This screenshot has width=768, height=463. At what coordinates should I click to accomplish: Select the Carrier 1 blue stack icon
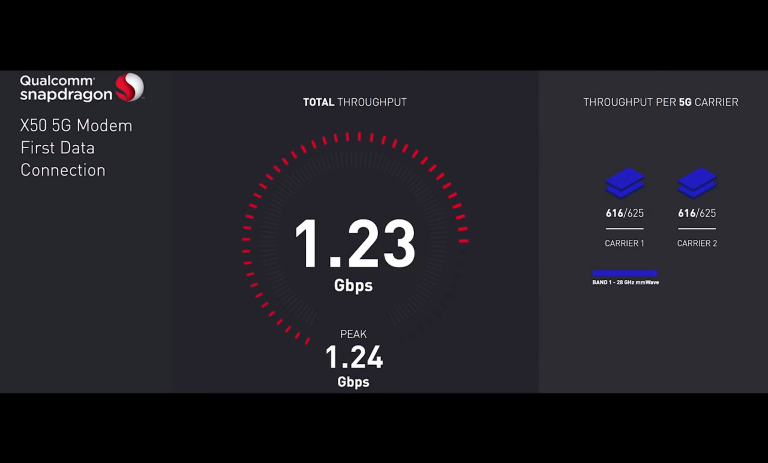(625, 183)
